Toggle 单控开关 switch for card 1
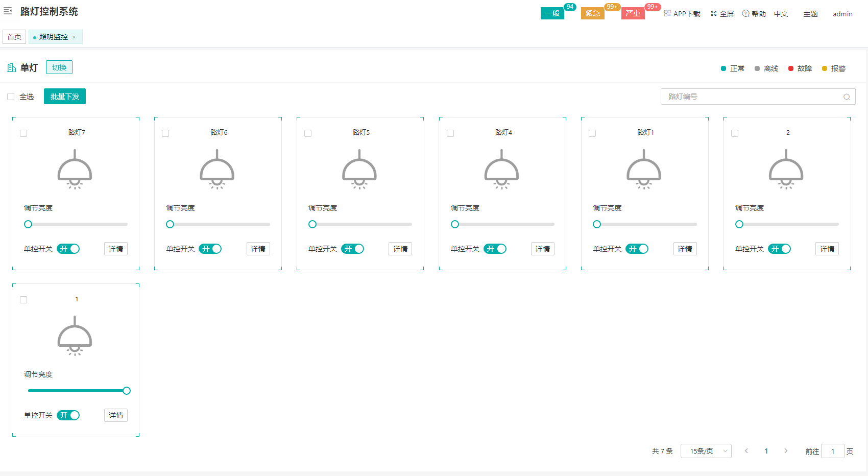Image resolution: width=868 pixels, height=476 pixels. click(68, 415)
